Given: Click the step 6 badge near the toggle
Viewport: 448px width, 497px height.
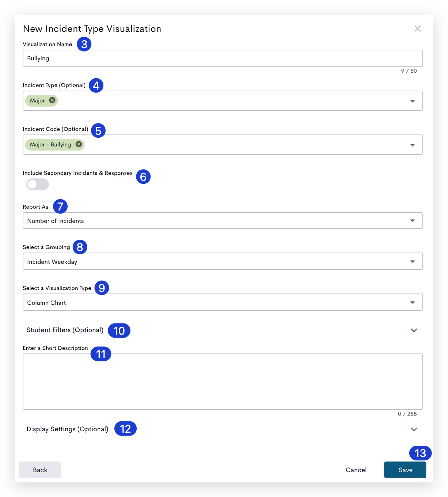Looking at the screenshot, I should tap(143, 177).
